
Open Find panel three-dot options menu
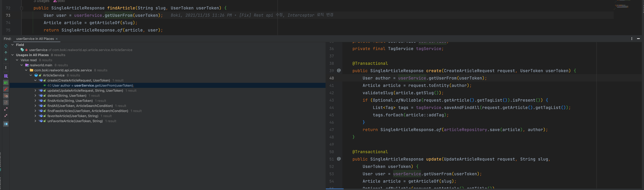coord(632,39)
